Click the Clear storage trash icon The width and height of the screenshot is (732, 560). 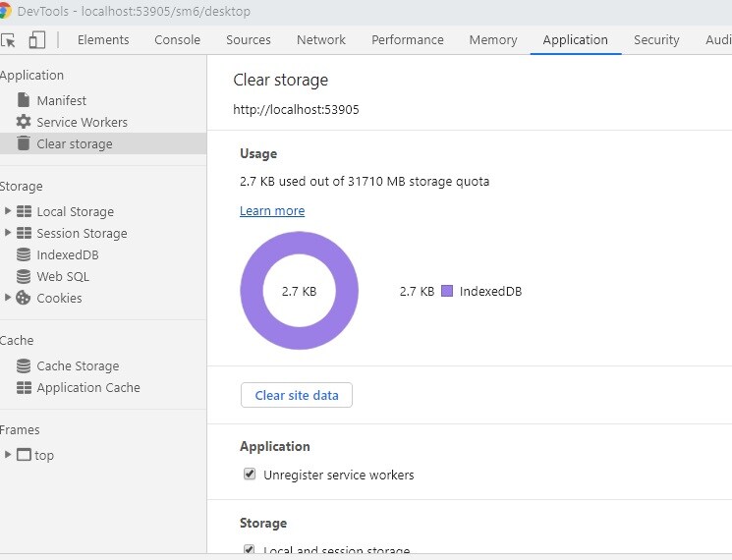point(24,143)
